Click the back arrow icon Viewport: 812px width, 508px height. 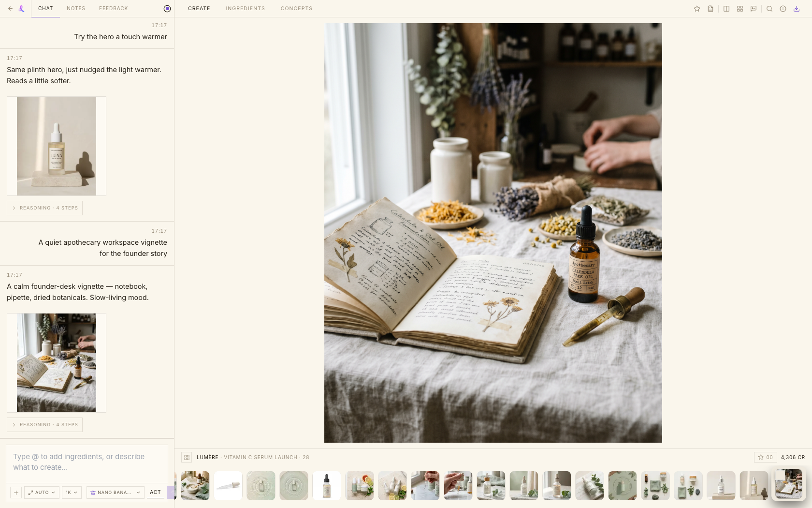(x=10, y=9)
